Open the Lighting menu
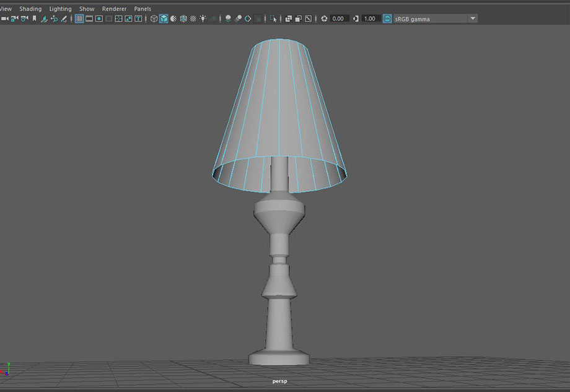 pyautogui.click(x=60, y=9)
